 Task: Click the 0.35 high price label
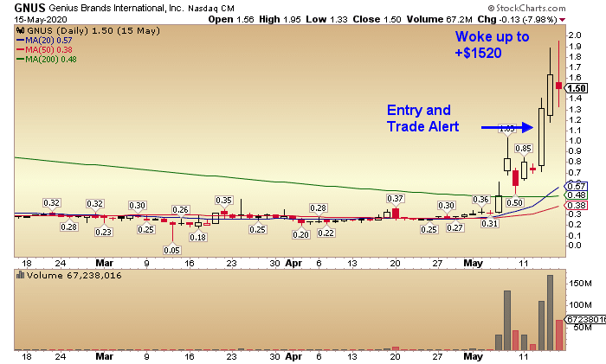click(223, 200)
